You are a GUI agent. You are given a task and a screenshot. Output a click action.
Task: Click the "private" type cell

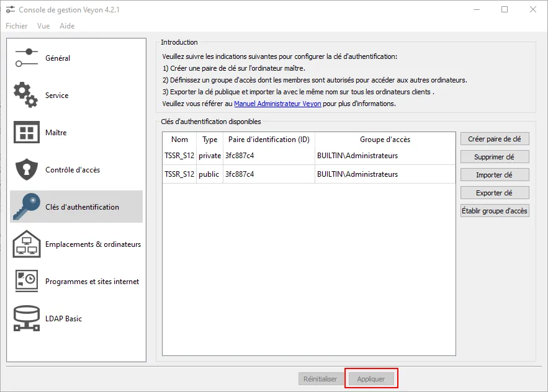210,156
